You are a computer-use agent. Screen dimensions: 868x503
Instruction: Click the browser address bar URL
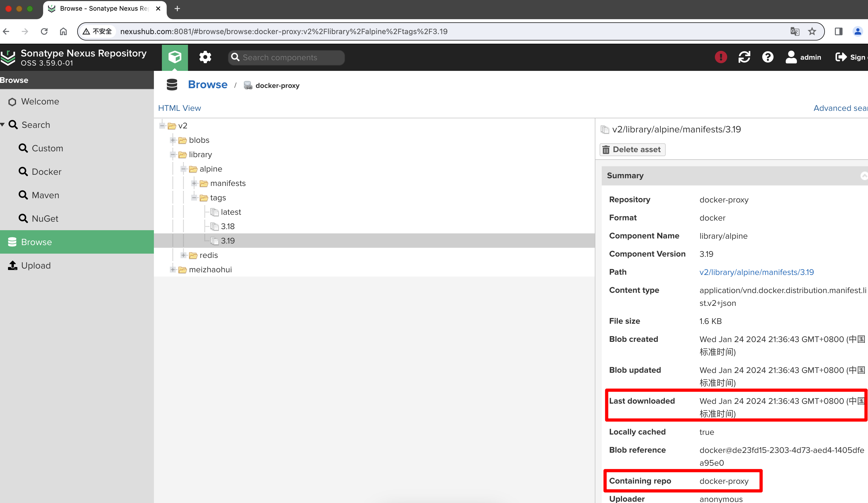pyautogui.click(x=284, y=31)
